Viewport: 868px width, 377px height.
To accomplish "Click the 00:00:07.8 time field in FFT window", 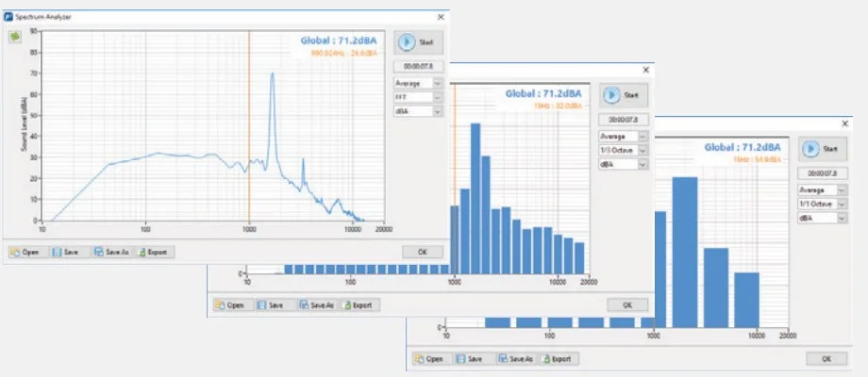I will (419, 66).
